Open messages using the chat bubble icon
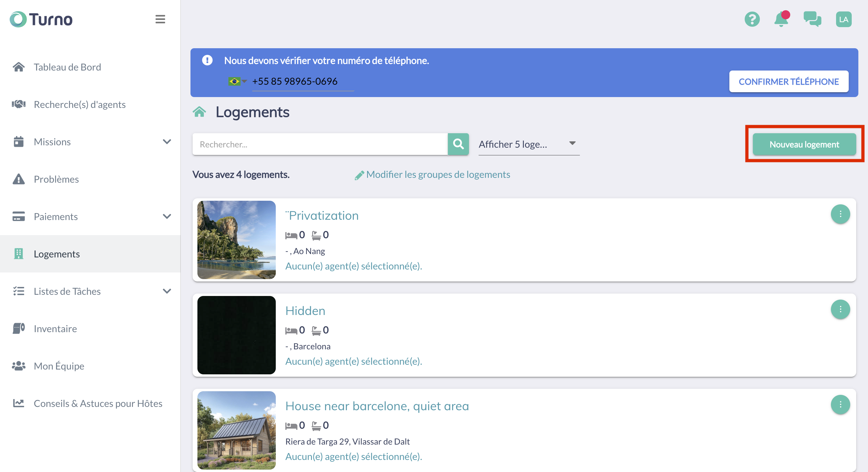Image resolution: width=868 pixels, height=472 pixels. [812, 19]
